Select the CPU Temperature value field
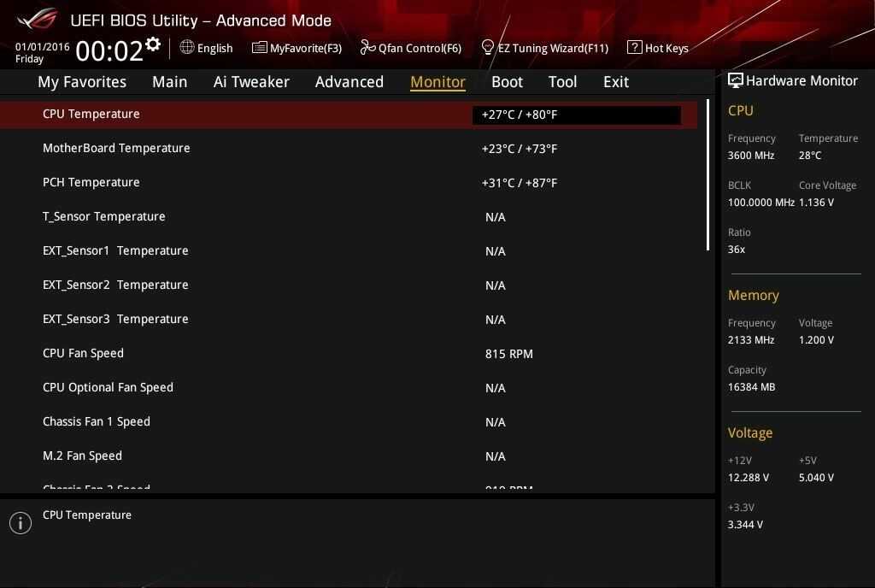The height and width of the screenshot is (588, 875). (x=576, y=115)
